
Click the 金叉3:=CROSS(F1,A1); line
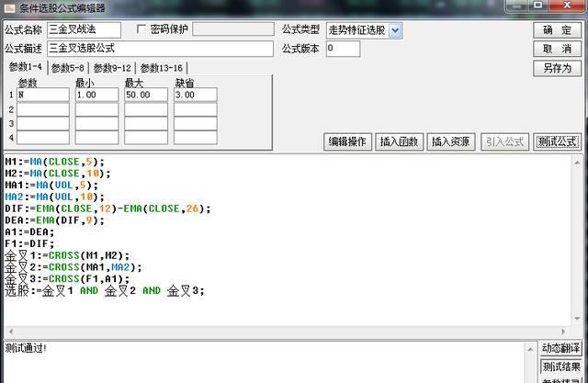(x=67, y=279)
